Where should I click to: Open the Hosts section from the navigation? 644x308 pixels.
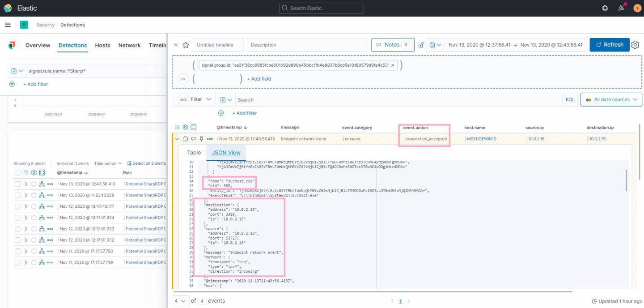(x=102, y=45)
